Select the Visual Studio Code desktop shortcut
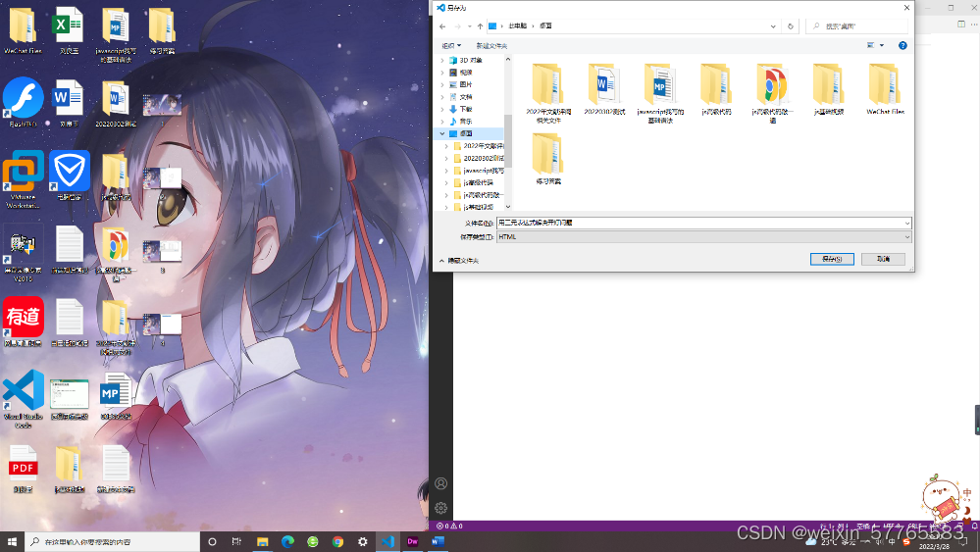980x552 pixels. pyautogui.click(x=24, y=398)
